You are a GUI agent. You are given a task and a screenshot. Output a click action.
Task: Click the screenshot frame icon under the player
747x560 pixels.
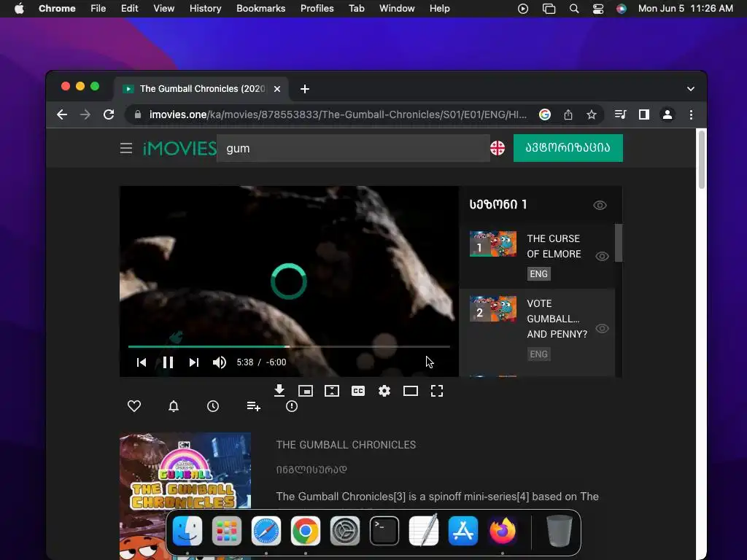click(x=332, y=391)
